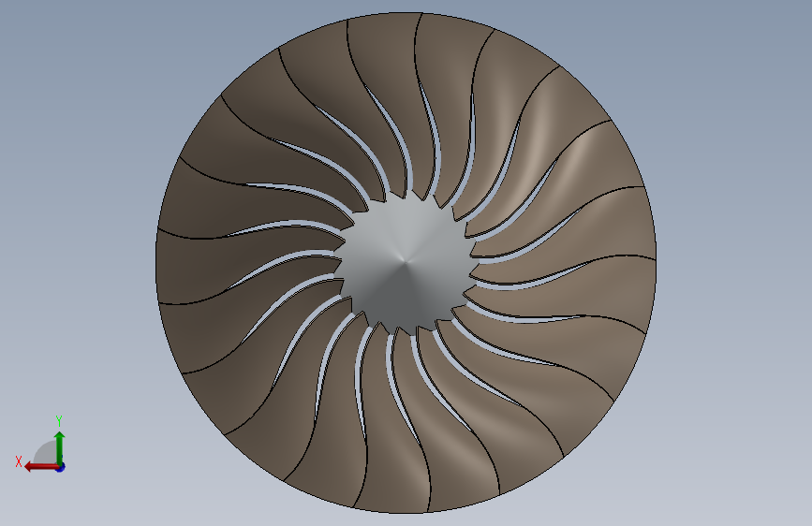The height and width of the screenshot is (526, 812).
Task: Click the blue Z axis dot of the triad
Action: (x=61, y=467)
